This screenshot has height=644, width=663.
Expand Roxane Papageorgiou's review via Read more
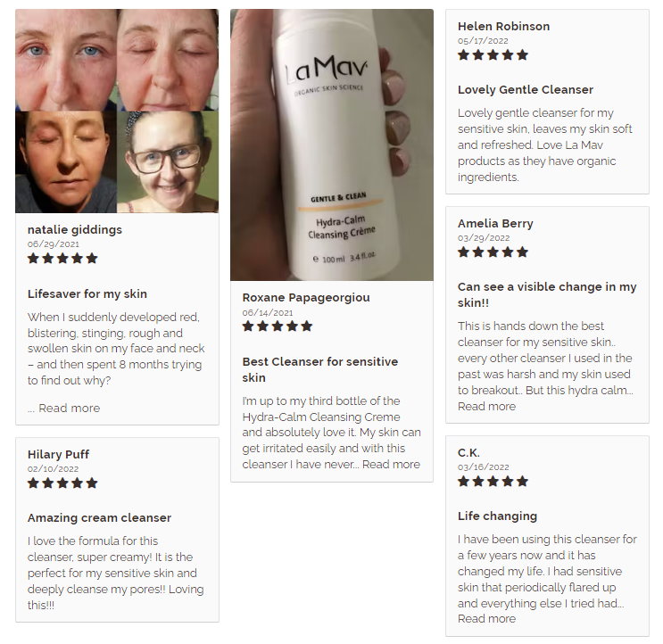click(x=391, y=465)
